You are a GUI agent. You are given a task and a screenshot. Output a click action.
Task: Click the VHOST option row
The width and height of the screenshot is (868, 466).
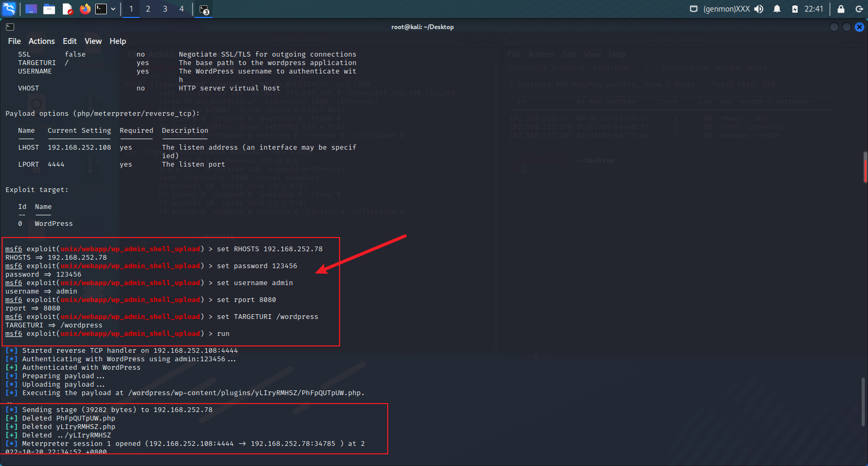point(149,88)
